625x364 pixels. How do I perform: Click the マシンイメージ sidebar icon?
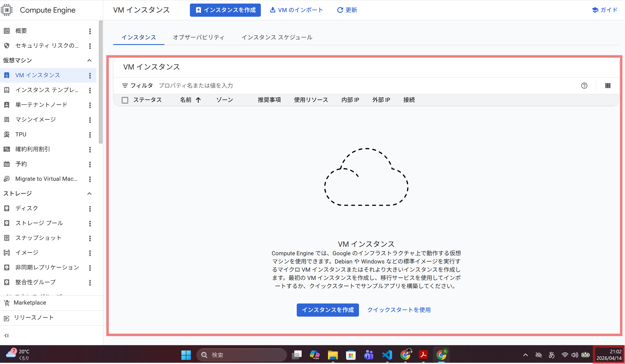[7, 119]
